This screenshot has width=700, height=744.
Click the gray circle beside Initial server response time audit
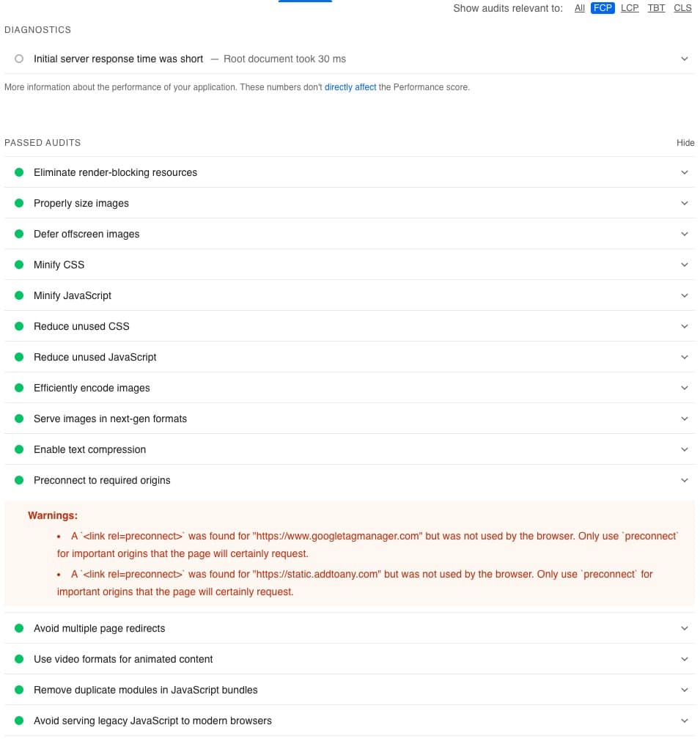point(19,58)
